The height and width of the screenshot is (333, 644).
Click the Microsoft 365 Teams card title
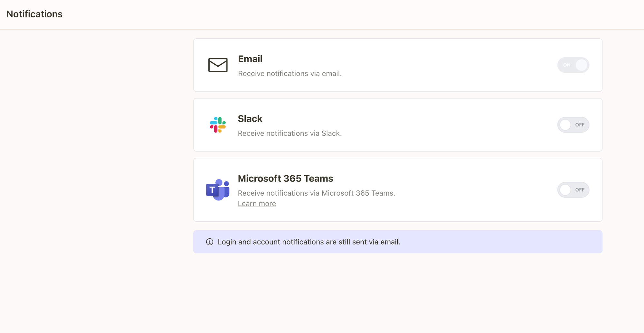point(285,178)
